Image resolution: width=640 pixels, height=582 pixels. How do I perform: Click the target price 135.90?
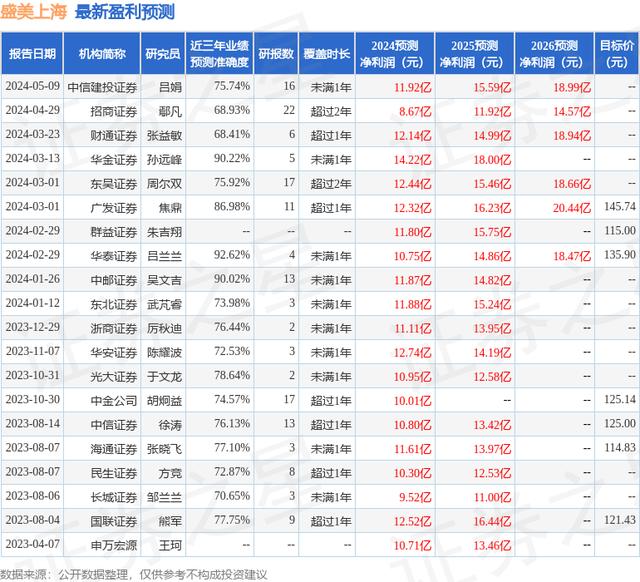pos(620,255)
